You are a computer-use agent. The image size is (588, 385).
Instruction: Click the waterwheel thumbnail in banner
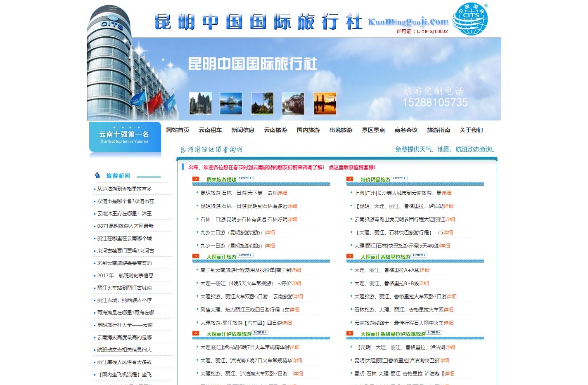point(293,103)
